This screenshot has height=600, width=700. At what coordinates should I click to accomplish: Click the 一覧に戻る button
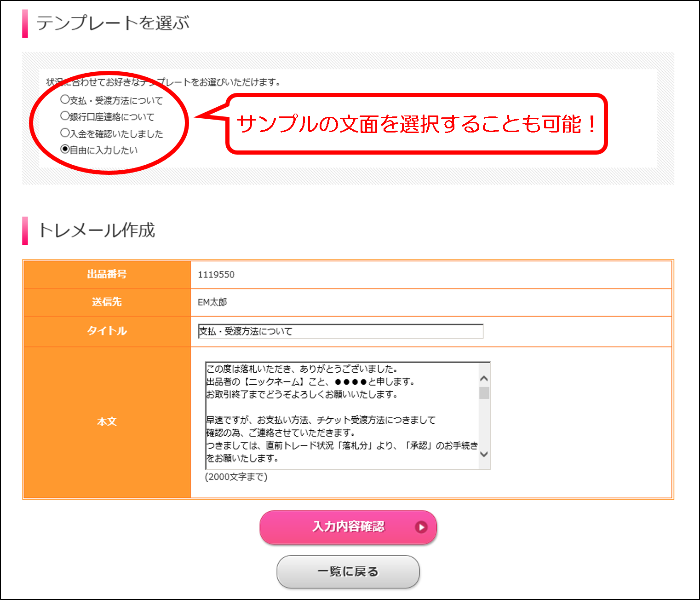click(x=348, y=572)
